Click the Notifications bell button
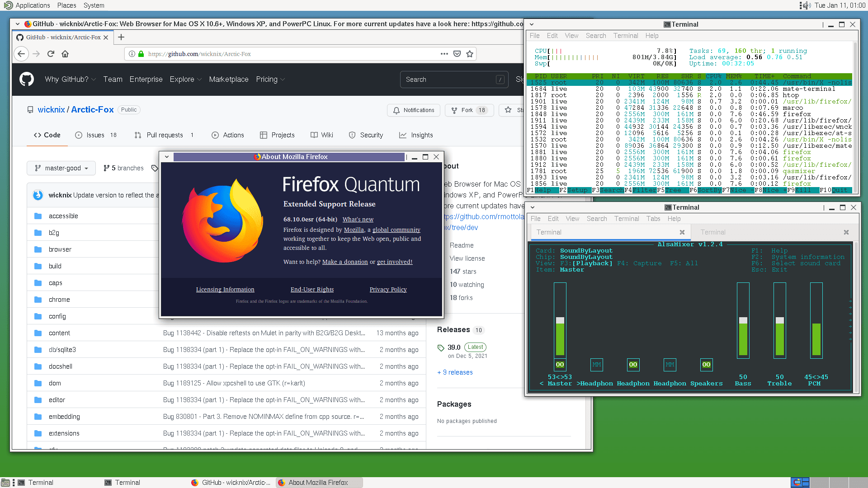The image size is (868, 488). (x=413, y=110)
